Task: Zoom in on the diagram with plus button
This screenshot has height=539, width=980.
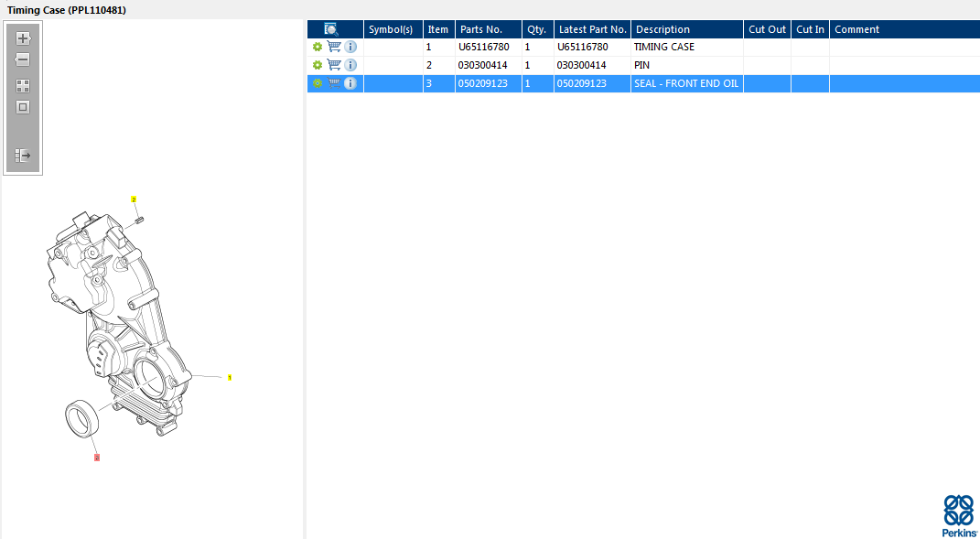Action: (x=23, y=38)
